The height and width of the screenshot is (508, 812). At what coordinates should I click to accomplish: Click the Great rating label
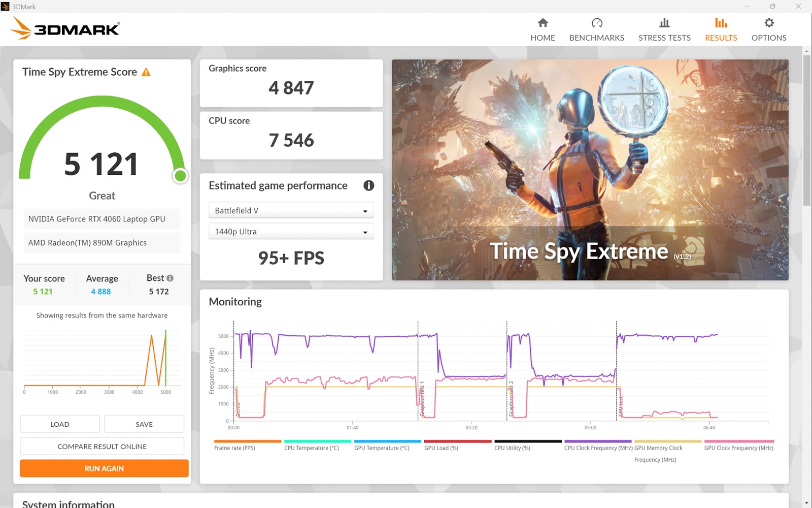pyautogui.click(x=102, y=196)
